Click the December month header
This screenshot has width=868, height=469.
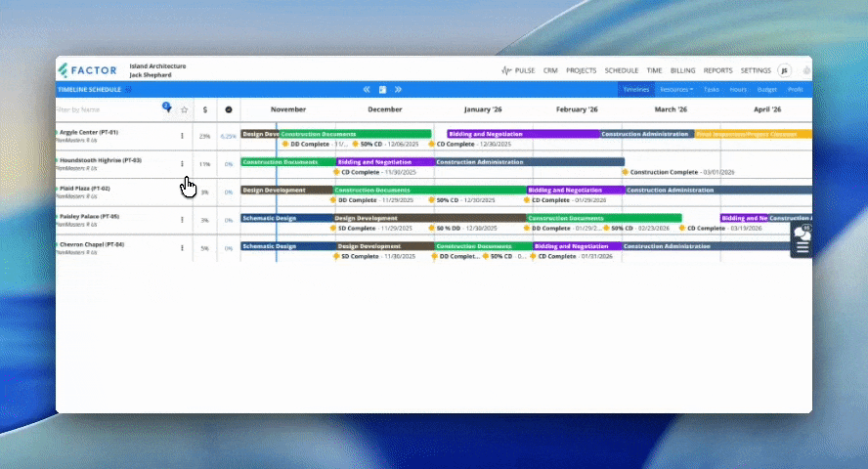pos(385,109)
